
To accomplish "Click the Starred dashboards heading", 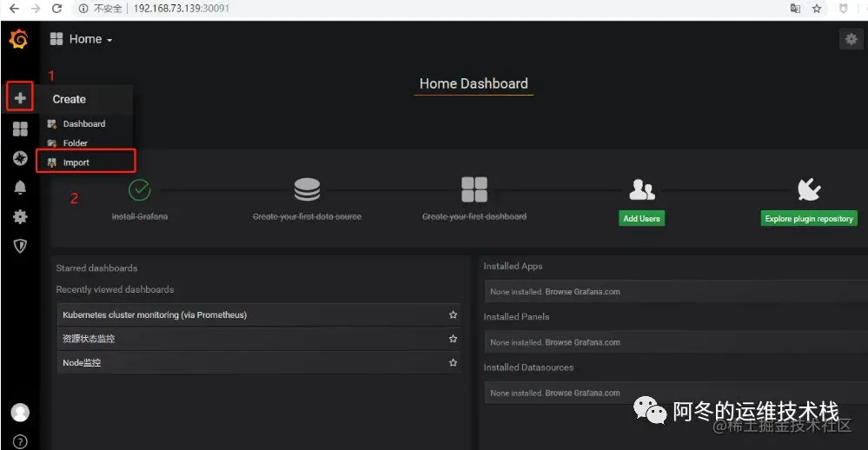I will pyautogui.click(x=96, y=268).
